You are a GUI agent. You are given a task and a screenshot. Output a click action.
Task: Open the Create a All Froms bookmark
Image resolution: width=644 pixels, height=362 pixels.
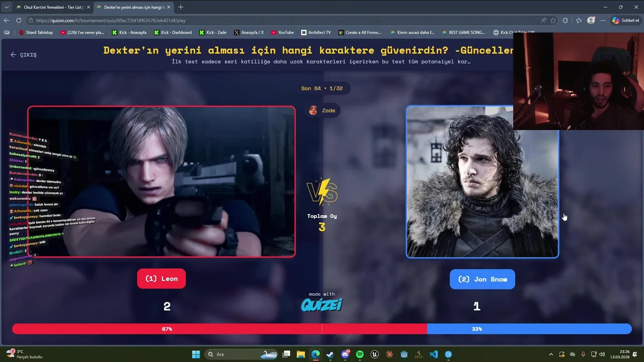point(360,32)
